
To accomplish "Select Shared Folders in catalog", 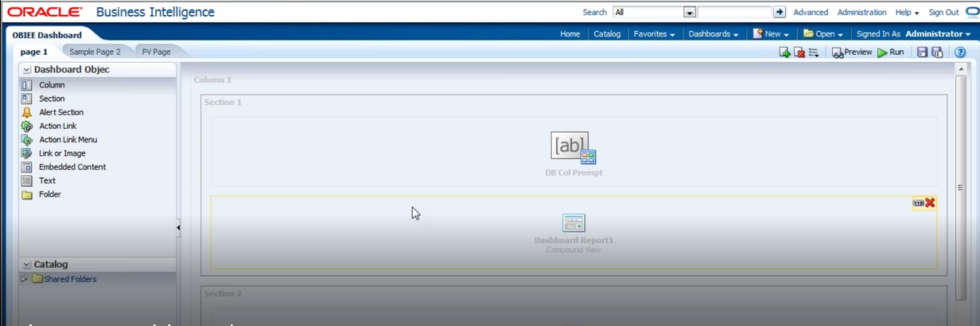I will 70,279.
